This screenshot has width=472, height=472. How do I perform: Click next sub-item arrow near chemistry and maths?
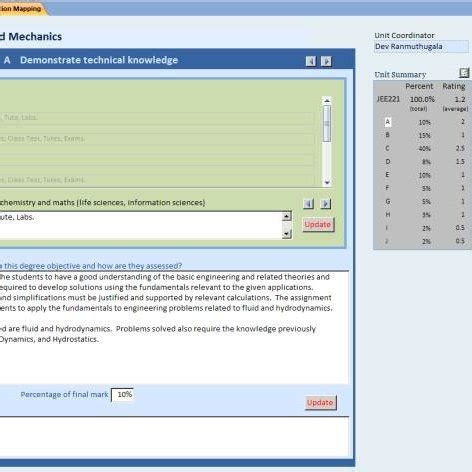pos(325,204)
